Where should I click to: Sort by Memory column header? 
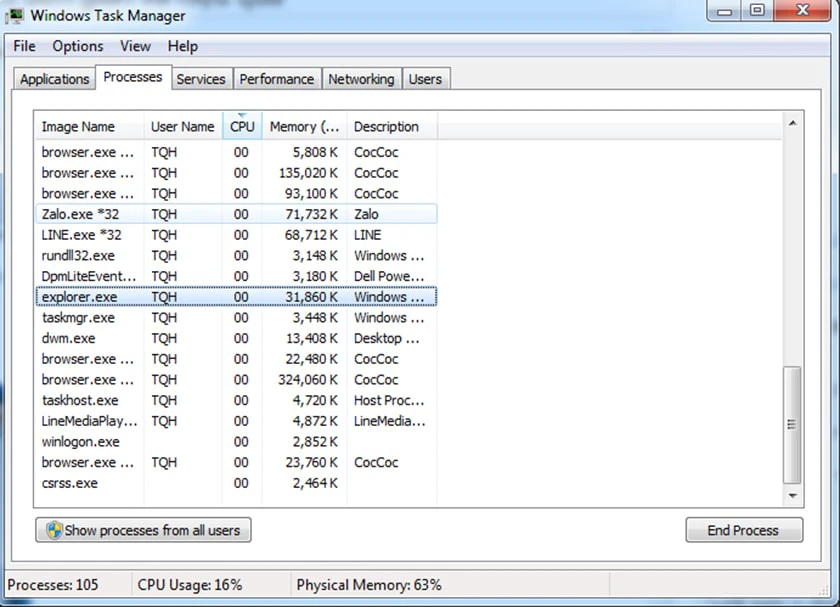coord(304,126)
